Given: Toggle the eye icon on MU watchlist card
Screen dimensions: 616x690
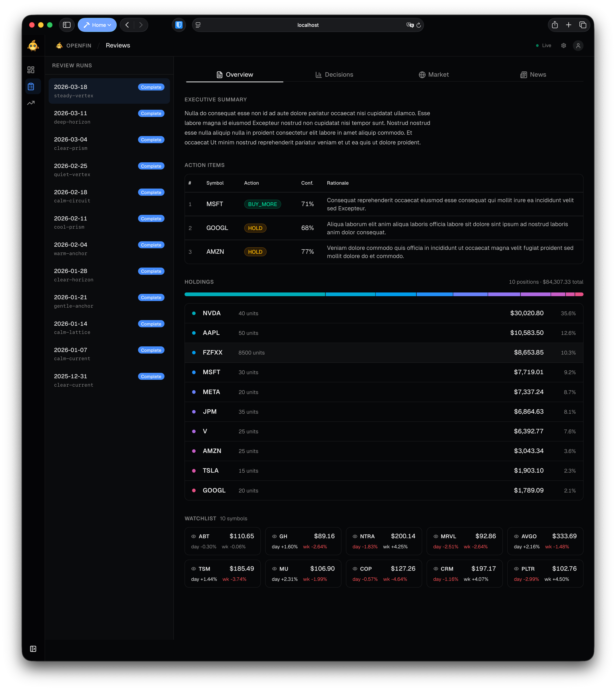Looking at the screenshot, I should [275, 569].
